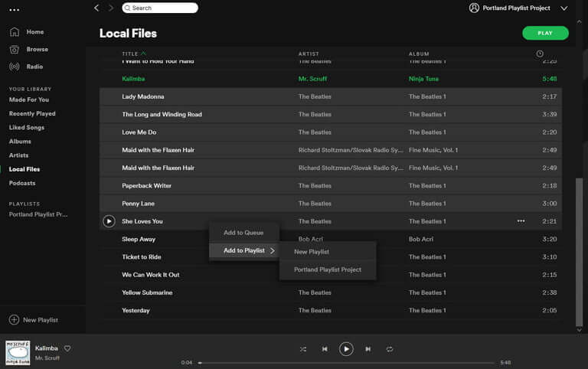Sort by duration clock icon
Screen dimensions: 588x369
click(x=540, y=54)
